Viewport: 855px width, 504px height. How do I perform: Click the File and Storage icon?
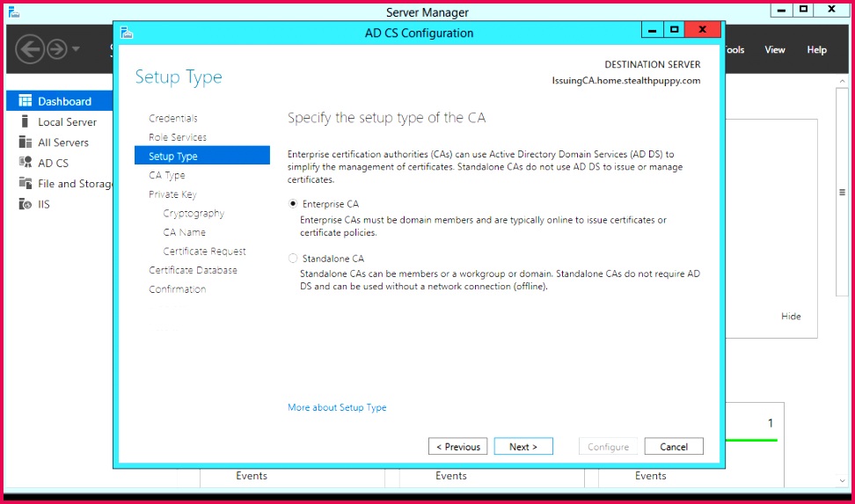click(x=25, y=184)
